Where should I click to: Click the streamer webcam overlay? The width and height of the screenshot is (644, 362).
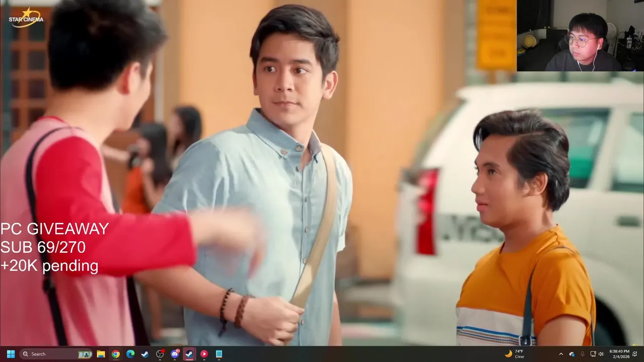click(580, 36)
